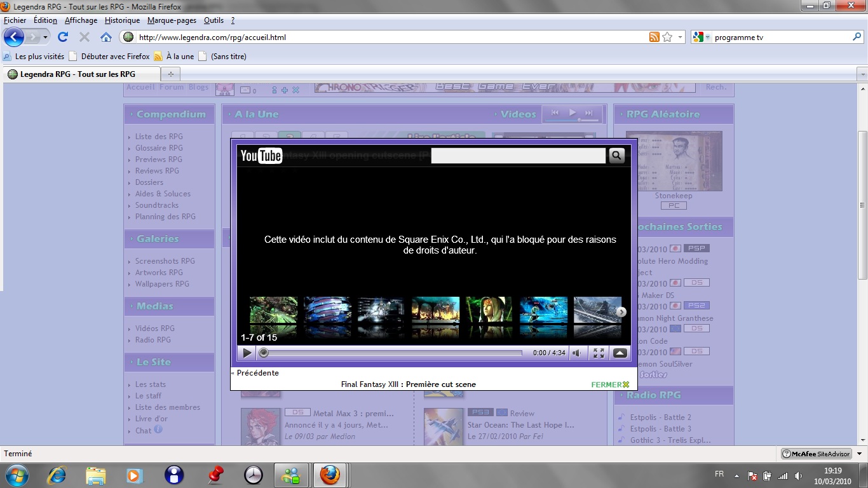Image resolution: width=868 pixels, height=488 pixels.
Task: Go to the Firefox home page icon
Action: [x=106, y=37]
